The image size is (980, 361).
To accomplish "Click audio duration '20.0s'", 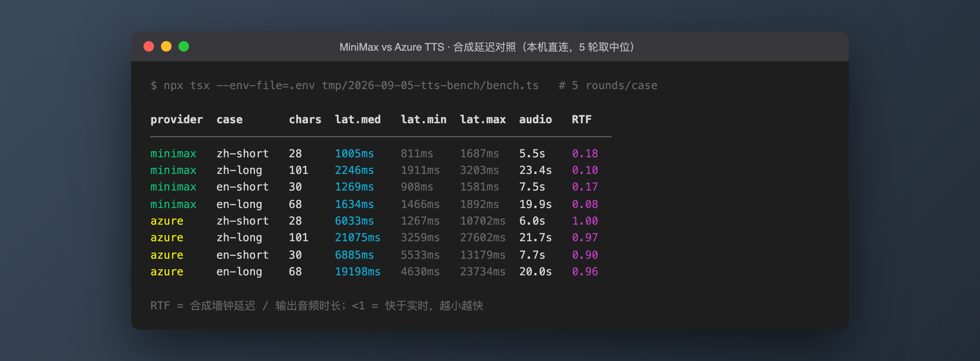I will (535, 271).
